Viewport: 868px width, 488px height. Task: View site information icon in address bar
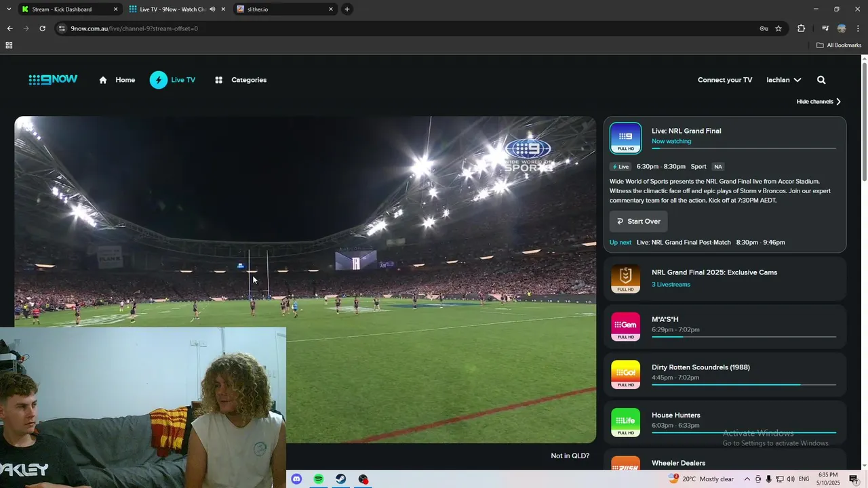tap(62, 28)
